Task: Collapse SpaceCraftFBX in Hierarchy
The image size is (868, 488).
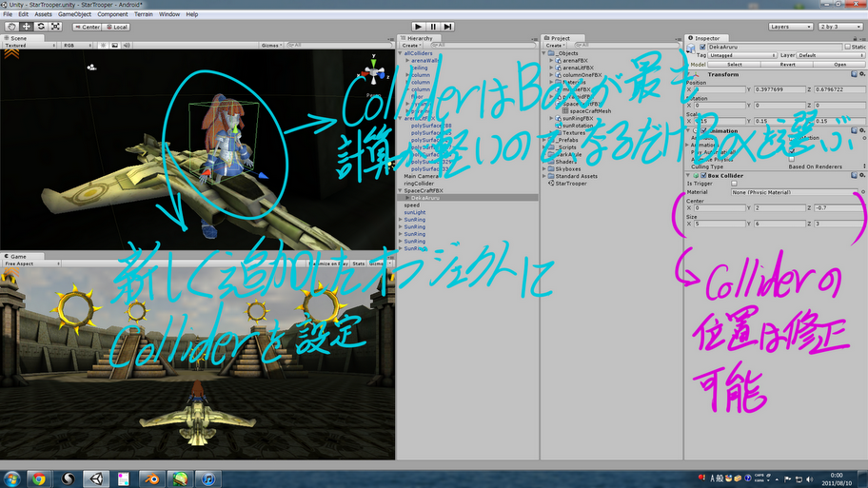Action: [x=401, y=190]
